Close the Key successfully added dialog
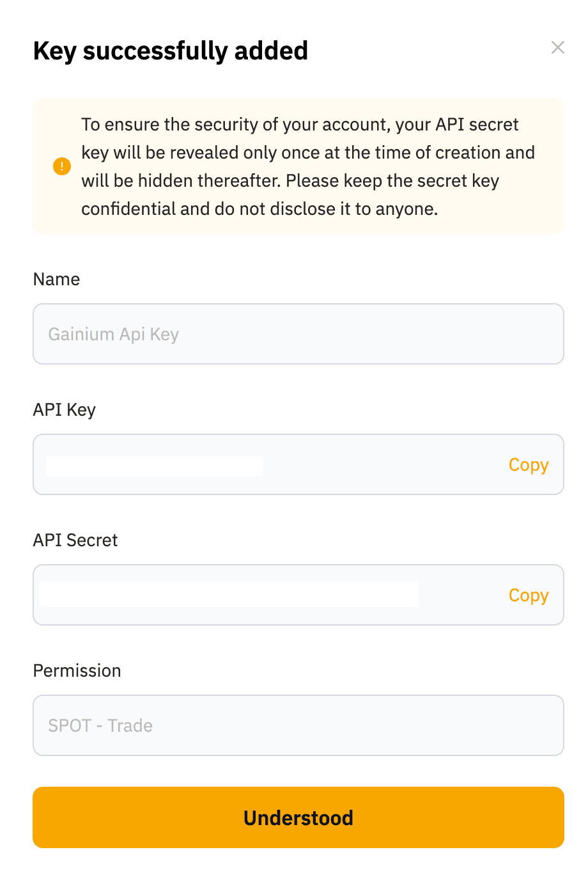Screen dimensions: 588x875 click(557, 48)
